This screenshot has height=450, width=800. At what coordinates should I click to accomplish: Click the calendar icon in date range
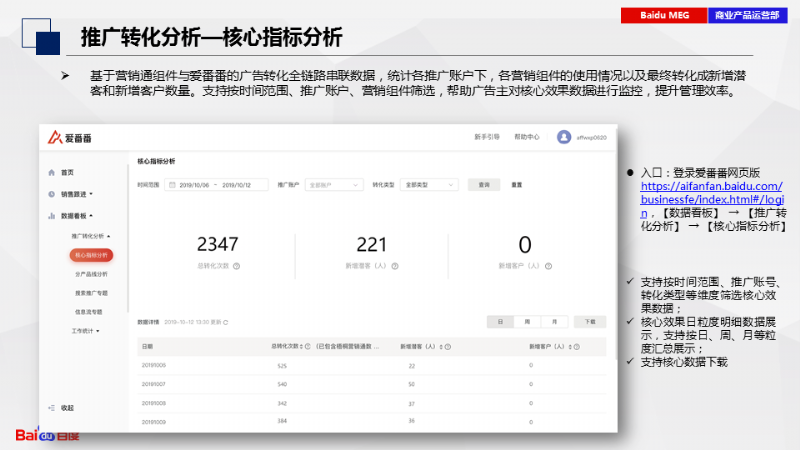[x=173, y=185]
